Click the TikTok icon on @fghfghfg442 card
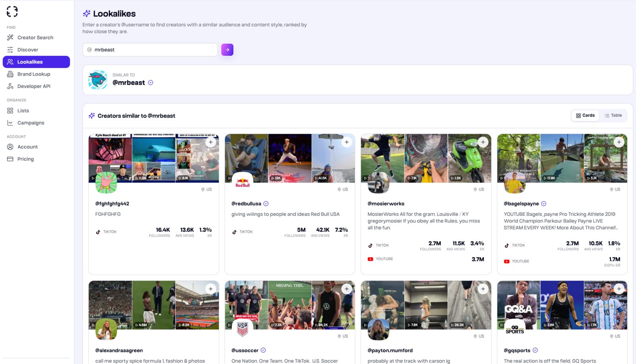Screen dimensions: 636x364 (98, 232)
